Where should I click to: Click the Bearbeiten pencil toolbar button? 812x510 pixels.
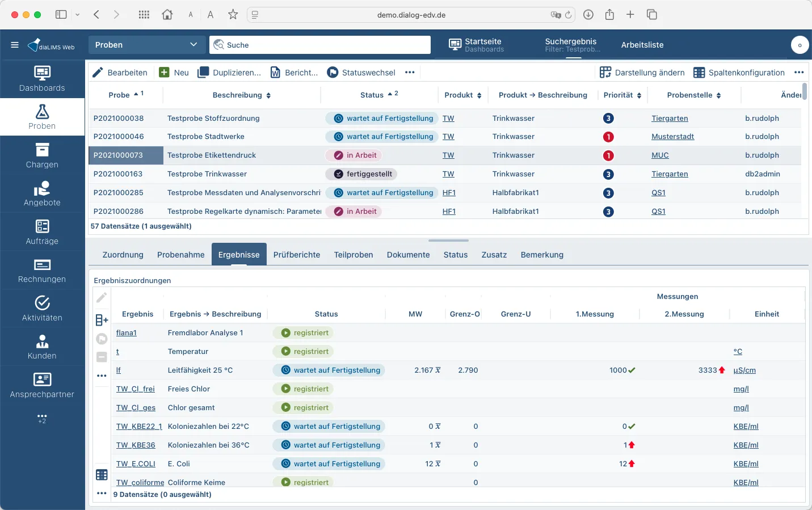(x=120, y=73)
